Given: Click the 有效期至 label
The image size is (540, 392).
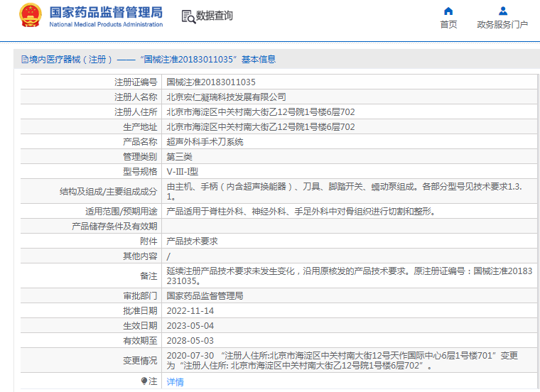Looking at the screenshot, I should point(140,341).
